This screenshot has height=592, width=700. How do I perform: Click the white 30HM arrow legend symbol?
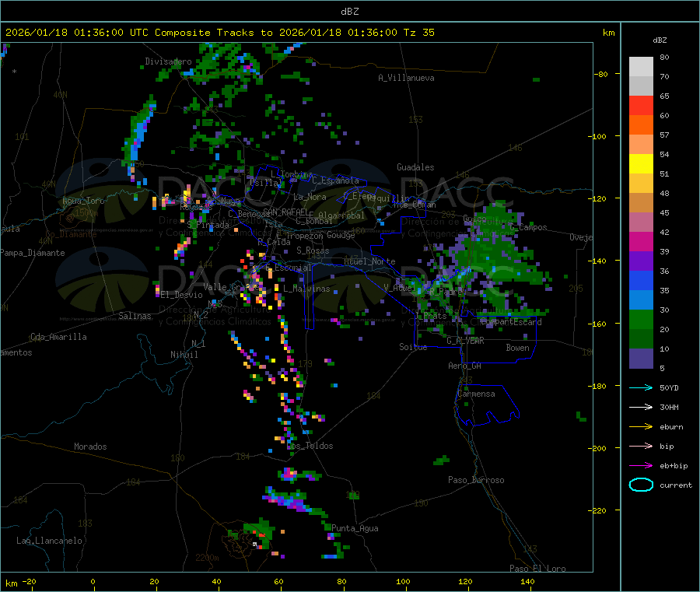click(x=641, y=407)
